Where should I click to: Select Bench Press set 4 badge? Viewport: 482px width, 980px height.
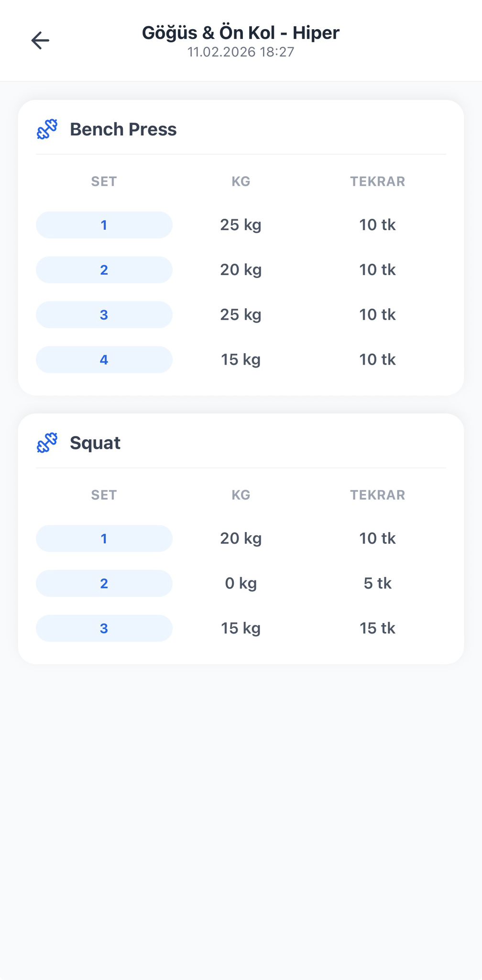(x=104, y=360)
